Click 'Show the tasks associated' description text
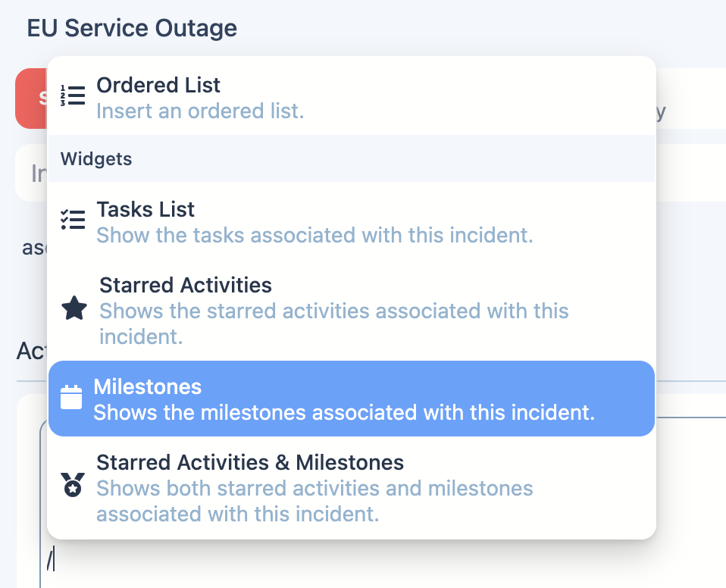 click(x=314, y=235)
